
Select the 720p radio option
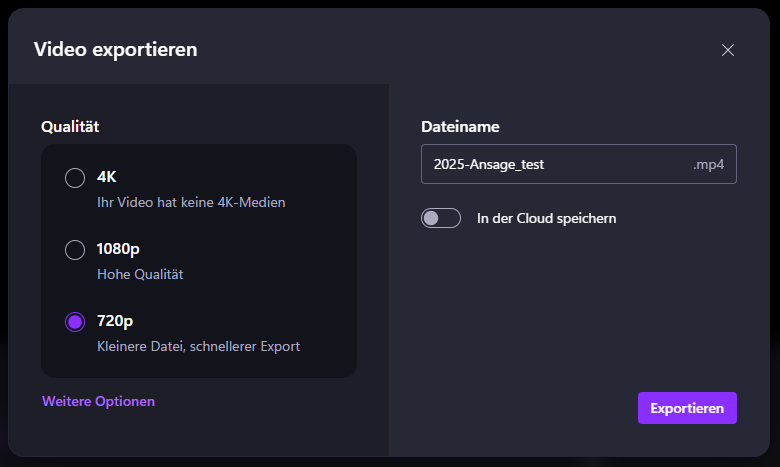(x=75, y=322)
